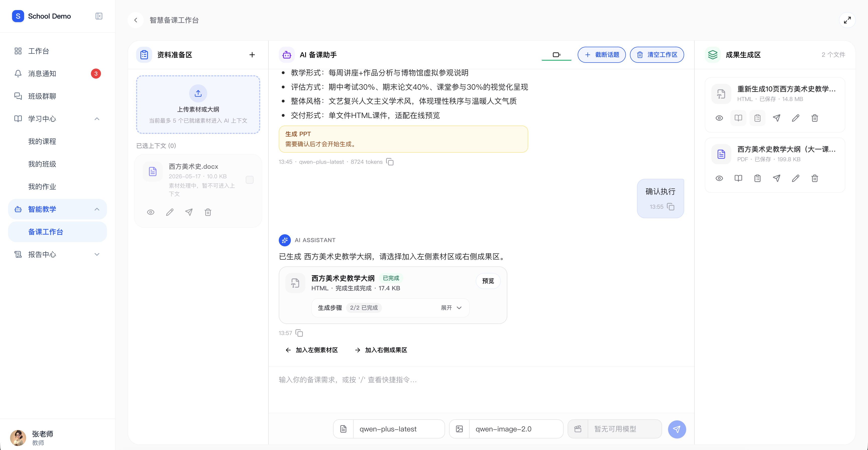The width and height of the screenshot is (868, 450).
Task: Click 加入右侧成果区
Action: 381,350
